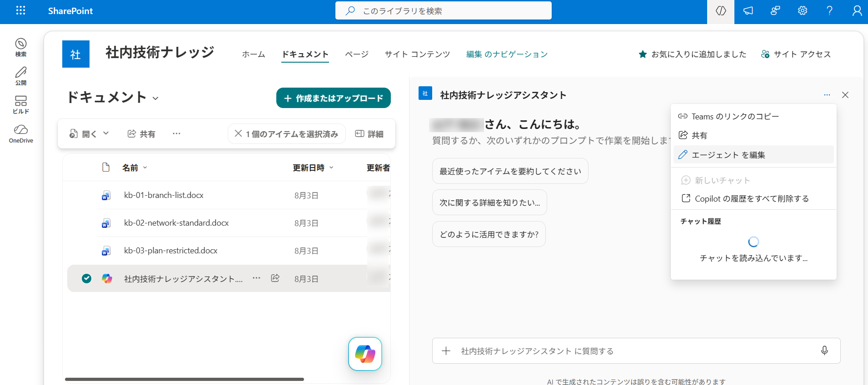This screenshot has height=385, width=868.
Task: Expand the ドキュメント view dropdown
Action: pos(155,98)
